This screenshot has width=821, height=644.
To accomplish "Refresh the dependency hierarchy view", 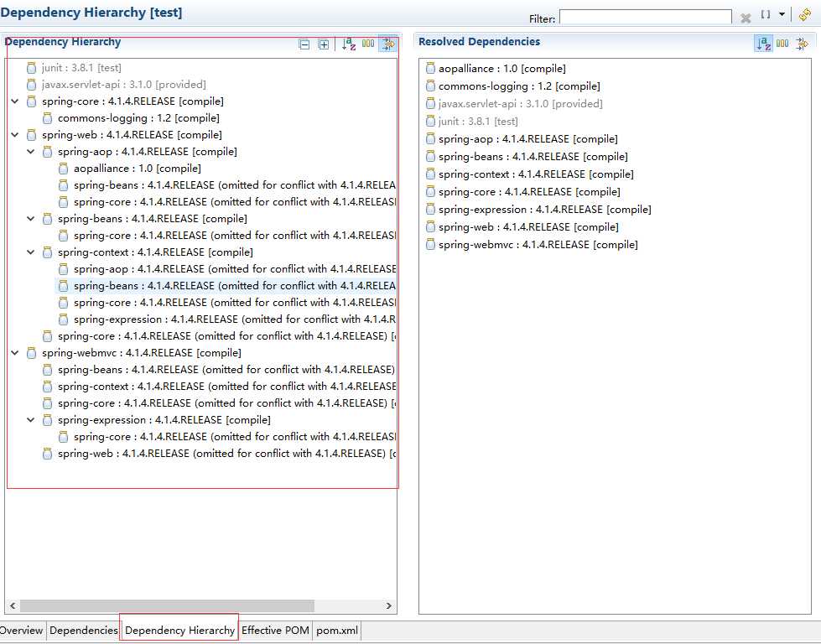I will click(805, 14).
